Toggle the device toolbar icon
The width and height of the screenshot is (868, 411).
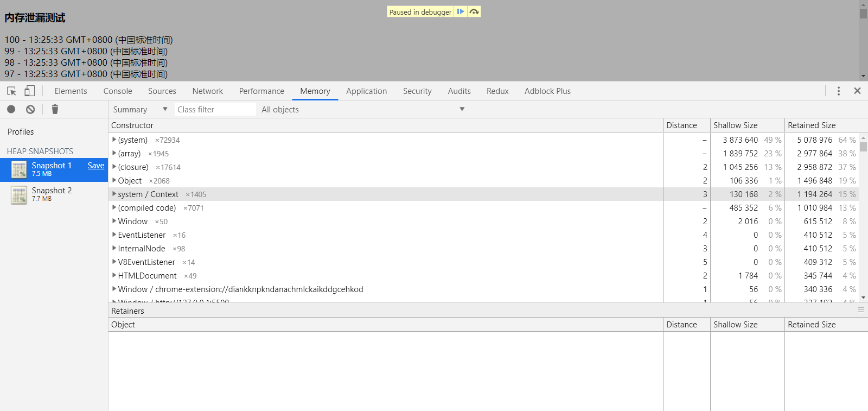(x=30, y=91)
